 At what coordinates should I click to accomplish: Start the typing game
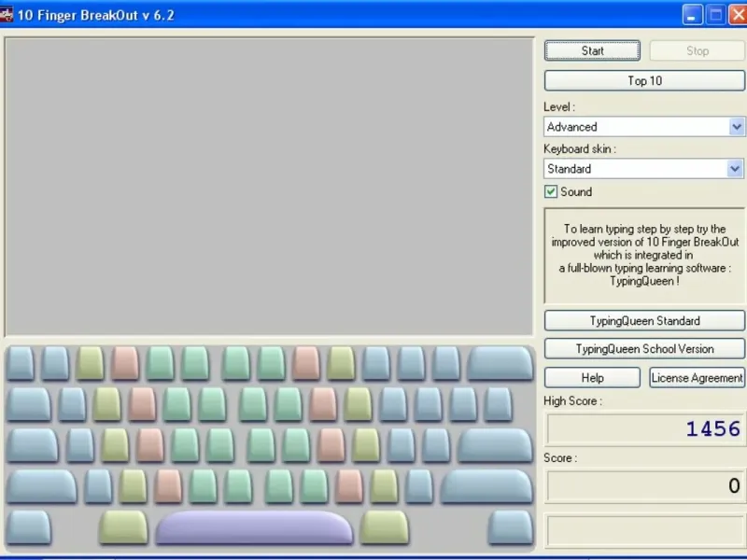pos(592,50)
